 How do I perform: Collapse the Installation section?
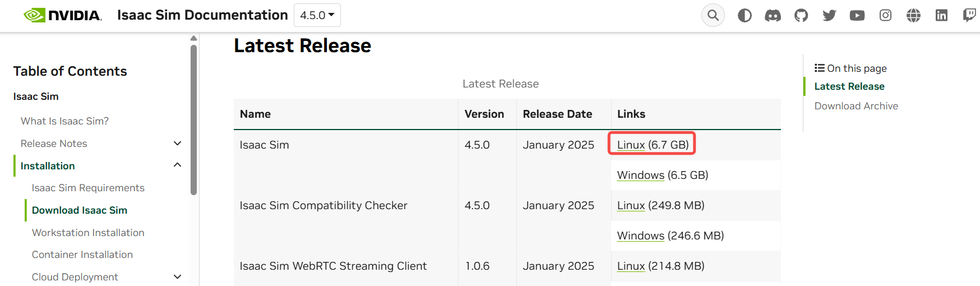click(177, 165)
